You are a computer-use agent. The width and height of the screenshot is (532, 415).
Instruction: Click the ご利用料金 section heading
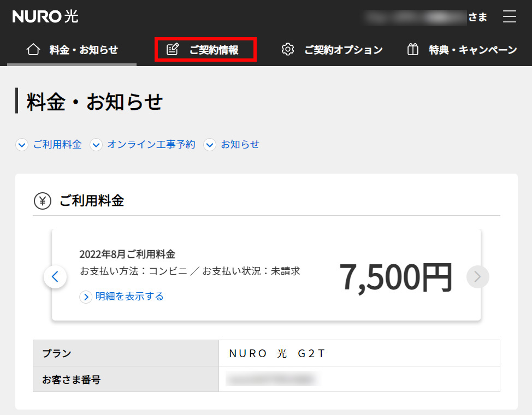(x=92, y=201)
